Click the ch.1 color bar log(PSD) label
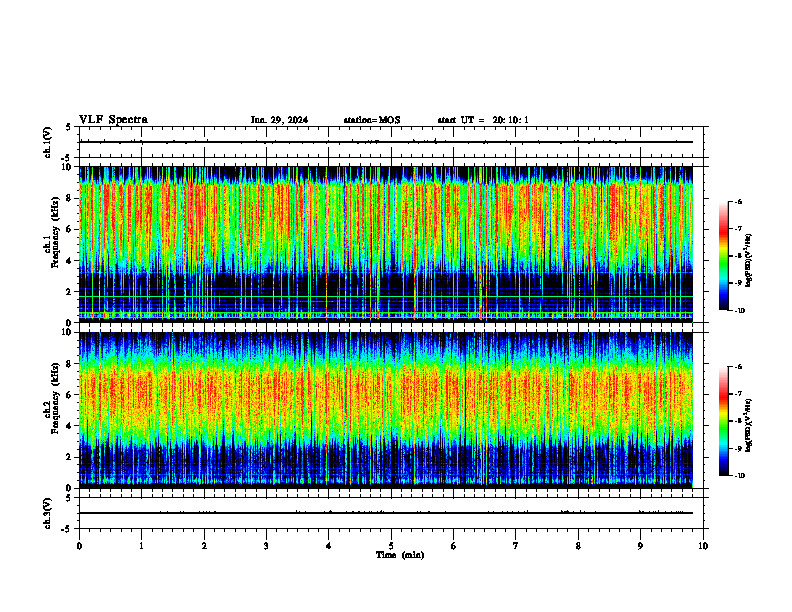Viewport: 792px width, 612px height. (x=749, y=260)
